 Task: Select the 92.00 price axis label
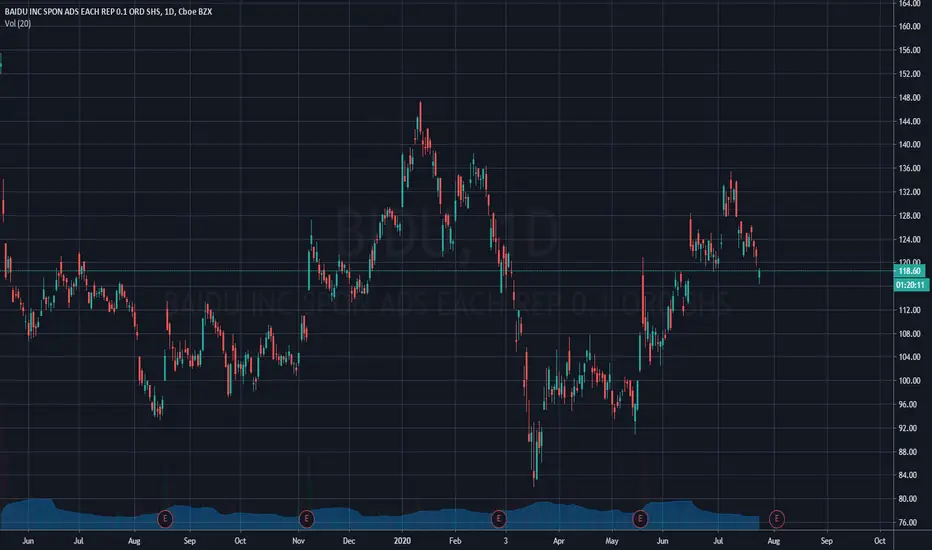[909, 428]
